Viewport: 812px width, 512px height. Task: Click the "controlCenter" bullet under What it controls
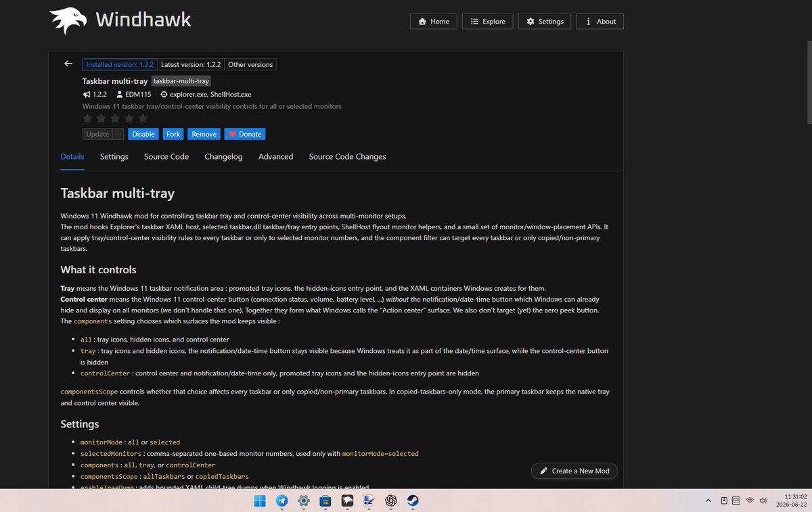pos(104,373)
